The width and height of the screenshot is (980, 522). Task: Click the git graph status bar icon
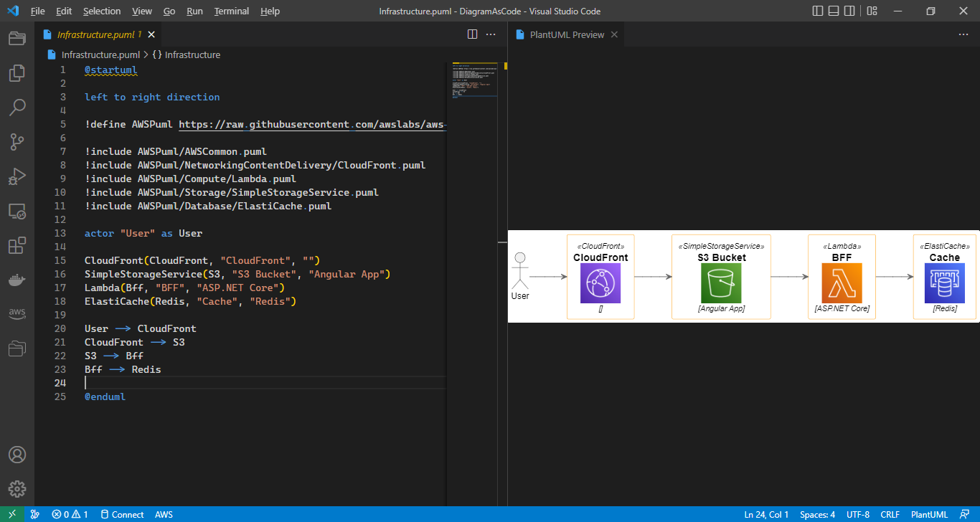pos(35,515)
